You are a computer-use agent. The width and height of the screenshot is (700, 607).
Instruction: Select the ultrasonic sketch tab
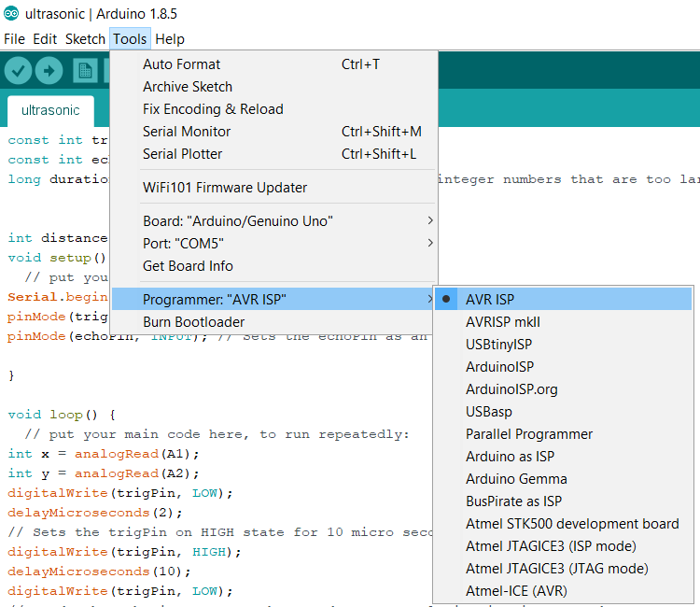click(x=50, y=110)
